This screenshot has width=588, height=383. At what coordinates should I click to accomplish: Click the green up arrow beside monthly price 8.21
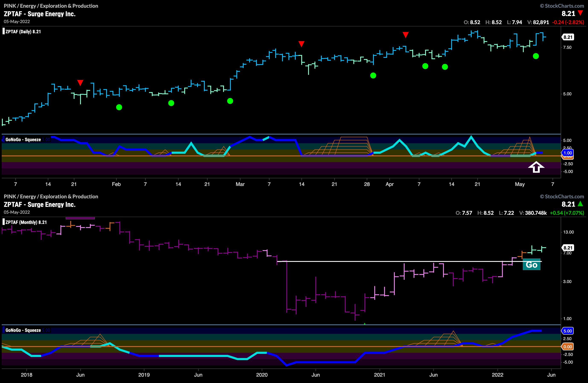[580, 204]
